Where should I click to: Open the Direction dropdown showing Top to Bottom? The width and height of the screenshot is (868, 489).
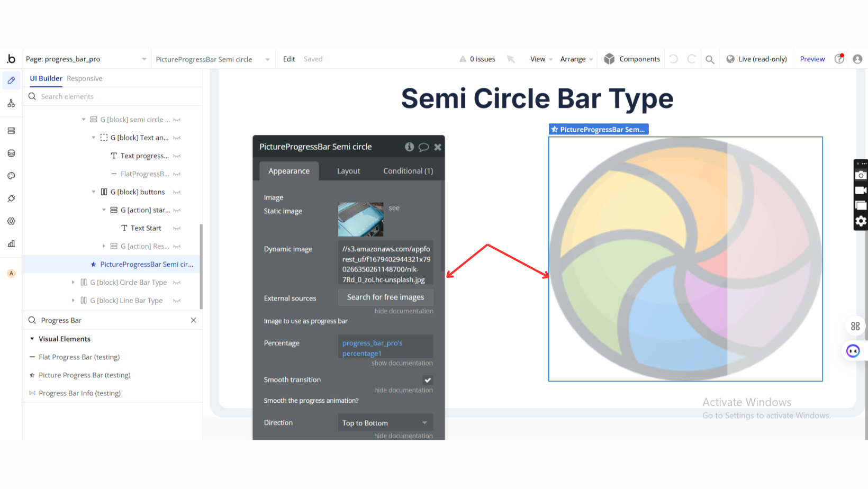385,423
